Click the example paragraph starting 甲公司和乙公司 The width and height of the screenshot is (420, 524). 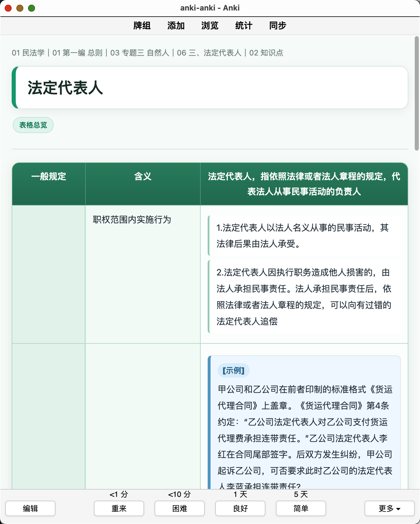tap(305, 438)
